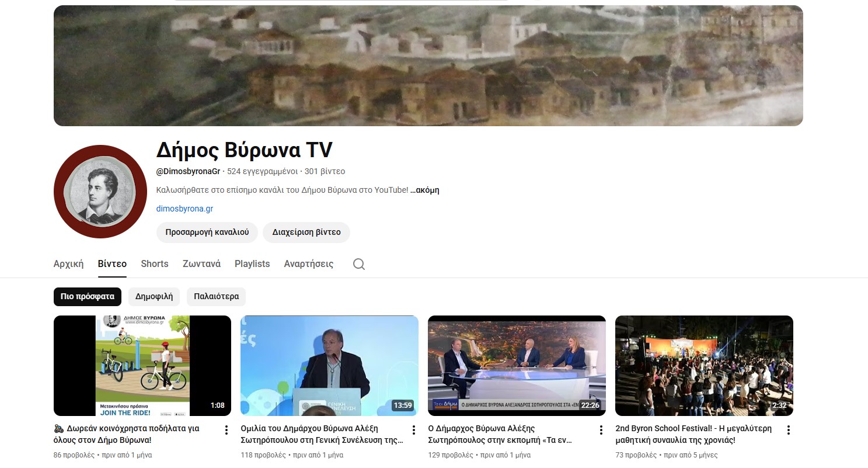868x468 pixels.
Task: Click the Lord Byron channel avatar
Action: 100,192
